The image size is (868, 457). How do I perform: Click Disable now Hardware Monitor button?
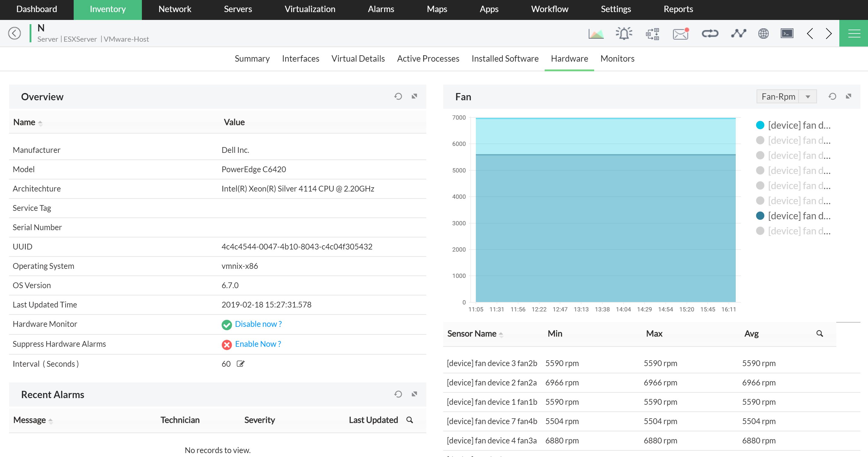(258, 324)
